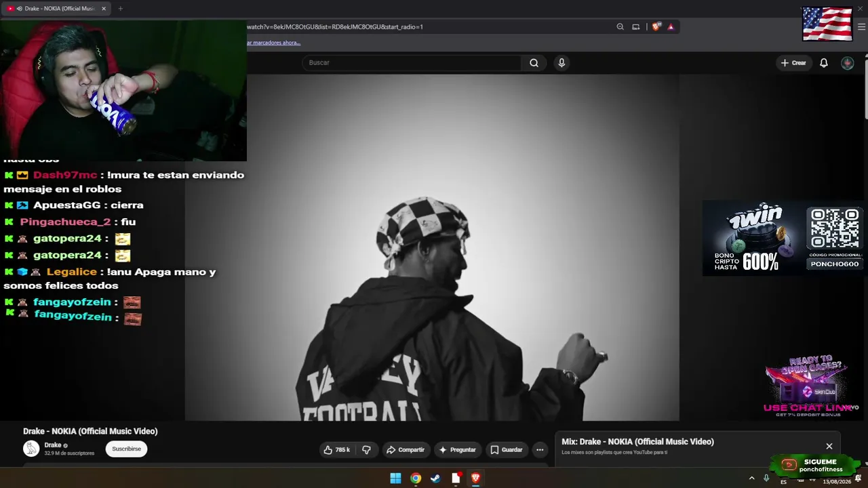Click the SIGUEME ponchofitness badge
Viewport: 868px width, 488px height.
[x=816, y=465]
